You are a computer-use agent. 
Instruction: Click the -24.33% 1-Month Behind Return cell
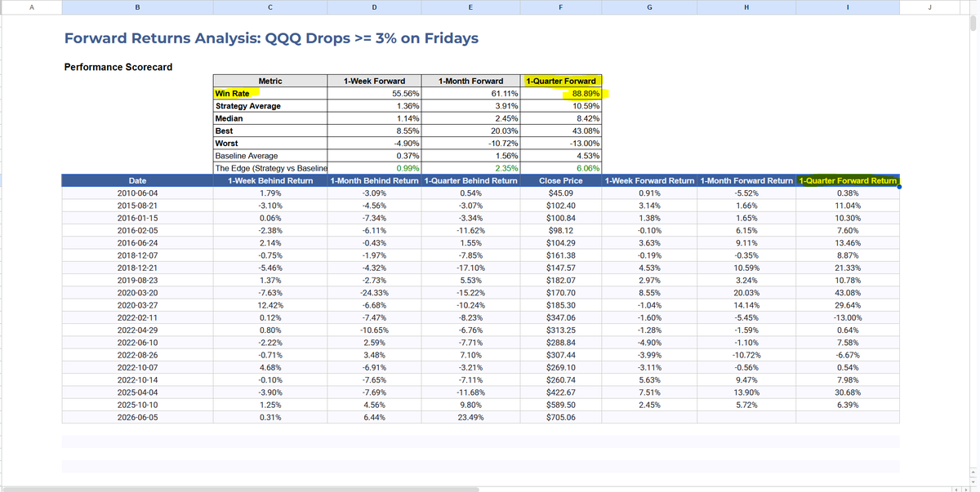tap(374, 293)
